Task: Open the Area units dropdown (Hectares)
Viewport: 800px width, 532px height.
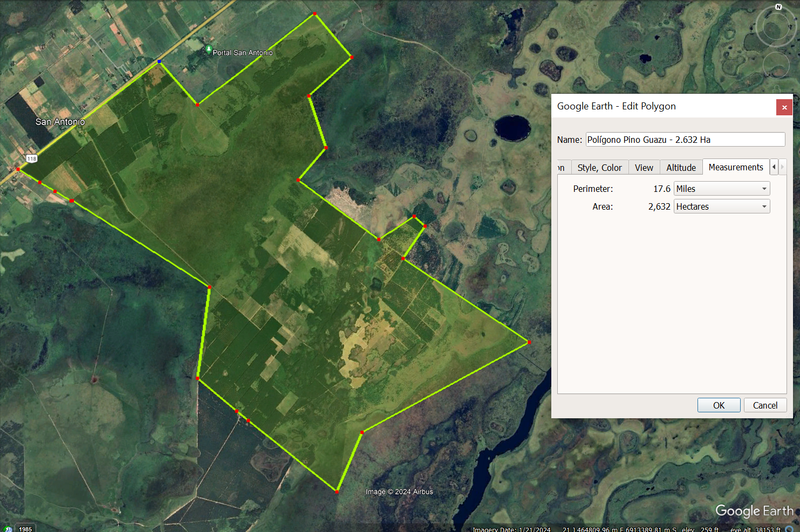Action: (x=722, y=206)
